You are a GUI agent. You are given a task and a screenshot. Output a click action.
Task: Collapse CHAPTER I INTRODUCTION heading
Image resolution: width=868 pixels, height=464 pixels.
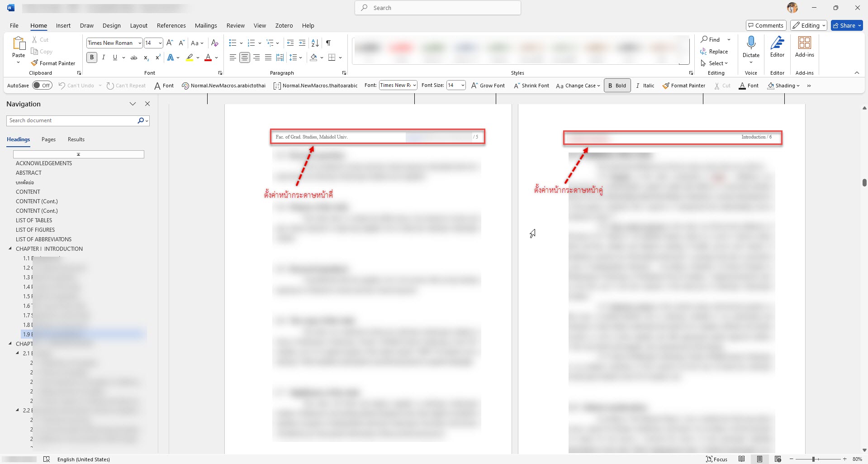(x=10, y=249)
